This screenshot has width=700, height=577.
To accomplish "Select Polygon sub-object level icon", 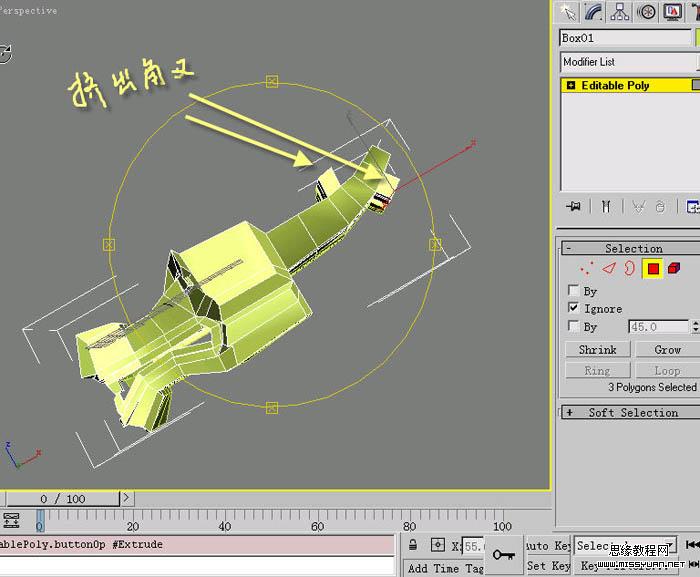I will pyautogui.click(x=653, y=268).
